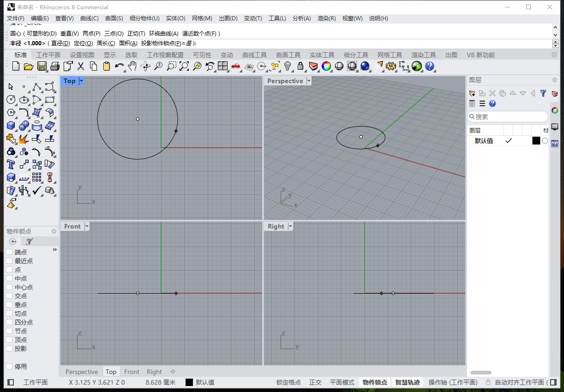The width and height of the screenshot is (564, 392).
Task: Select the rectangle tool in the sidebar
Action: point(50,100)
